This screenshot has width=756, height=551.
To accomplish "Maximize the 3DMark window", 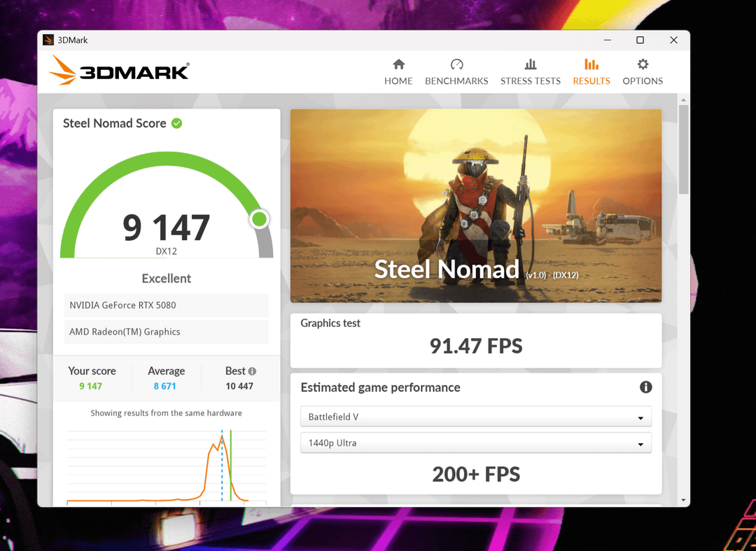I will pyautogui.click(x=640, y=40).
